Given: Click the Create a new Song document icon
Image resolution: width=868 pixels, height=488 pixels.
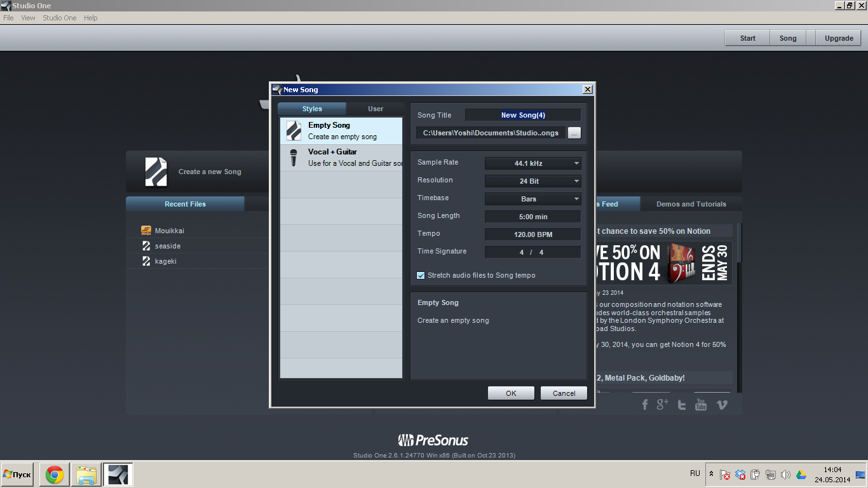Looking at the screenshot, I should [x=156, y=172].
